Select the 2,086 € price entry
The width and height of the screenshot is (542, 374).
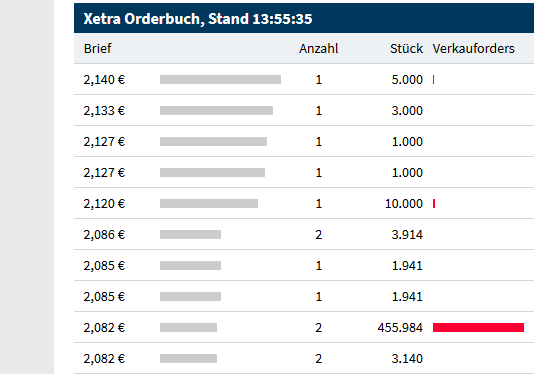pyautogui.click(x=104, y=235)
